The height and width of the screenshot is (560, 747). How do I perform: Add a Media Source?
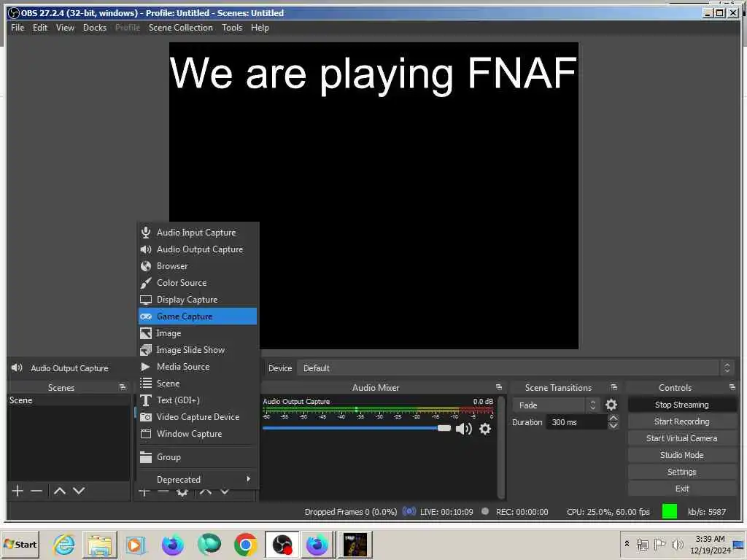coord(197,367)
